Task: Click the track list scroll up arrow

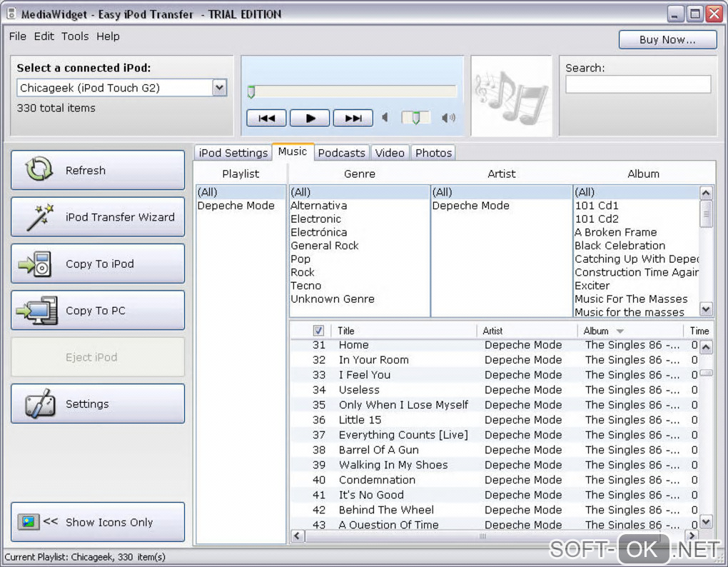Action: point(706,347)
